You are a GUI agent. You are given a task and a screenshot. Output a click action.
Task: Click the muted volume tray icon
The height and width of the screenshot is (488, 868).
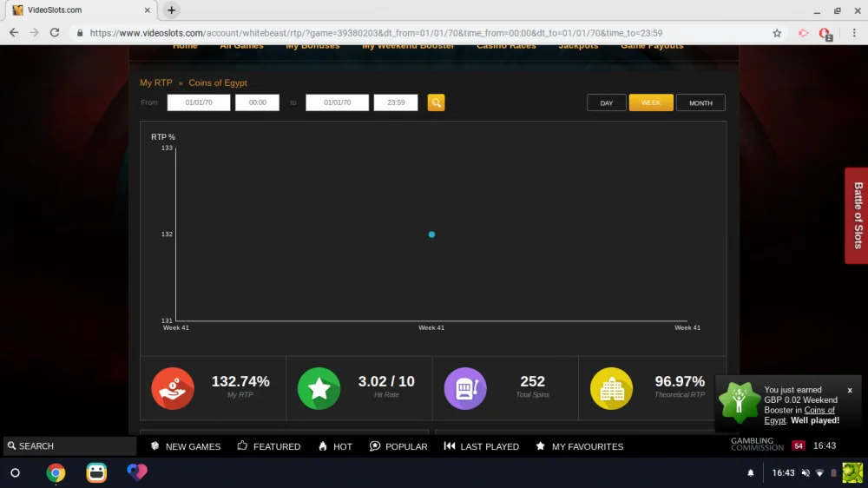tap(806, 473)
